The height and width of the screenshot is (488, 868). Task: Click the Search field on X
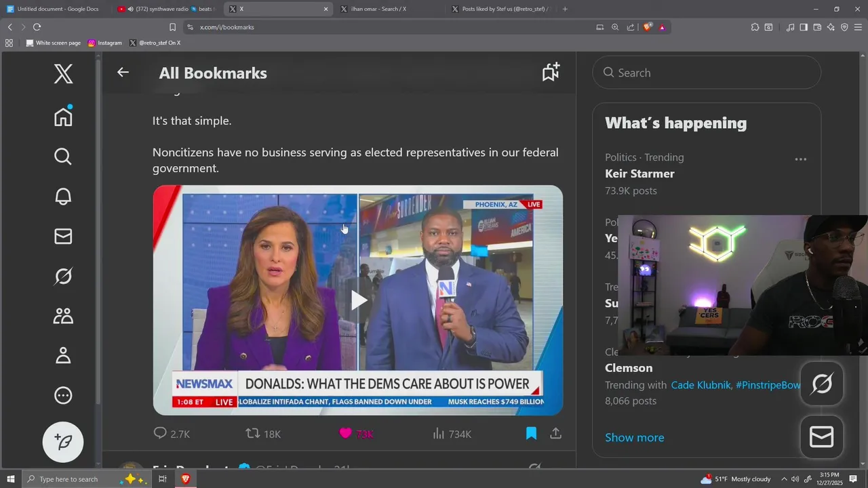coord(707,73)
